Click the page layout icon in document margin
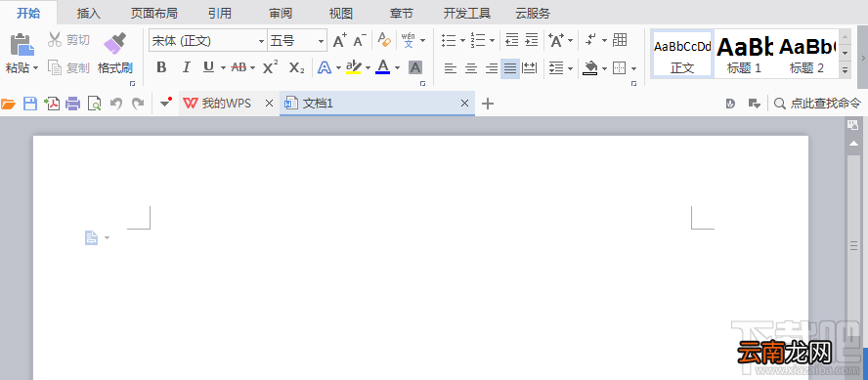 91,237
